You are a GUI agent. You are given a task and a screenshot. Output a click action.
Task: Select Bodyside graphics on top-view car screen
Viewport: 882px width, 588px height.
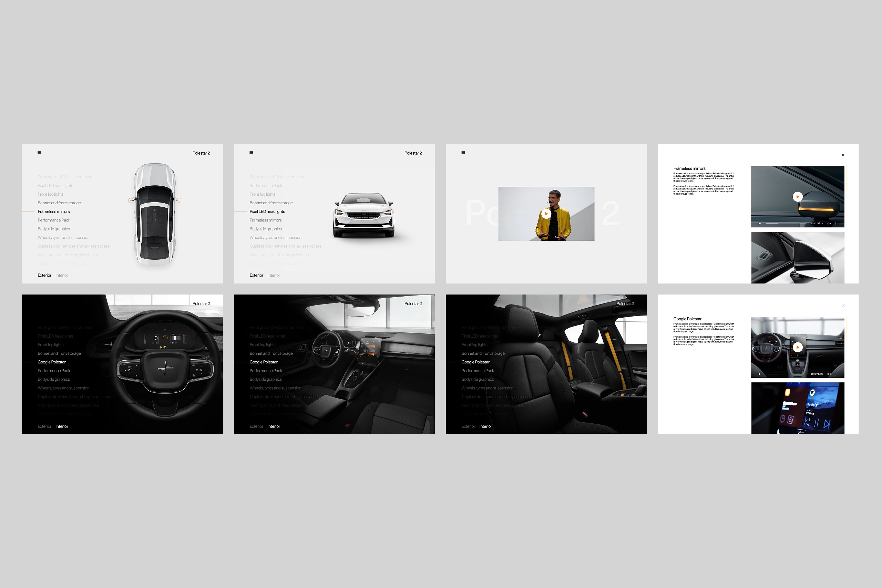click(x=54, y=229)
